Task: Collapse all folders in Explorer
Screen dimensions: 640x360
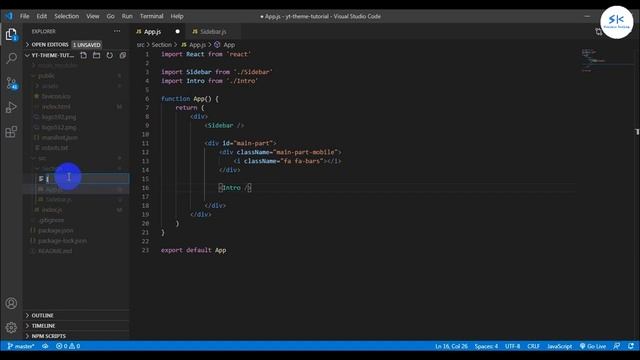Action: (122, 55)
